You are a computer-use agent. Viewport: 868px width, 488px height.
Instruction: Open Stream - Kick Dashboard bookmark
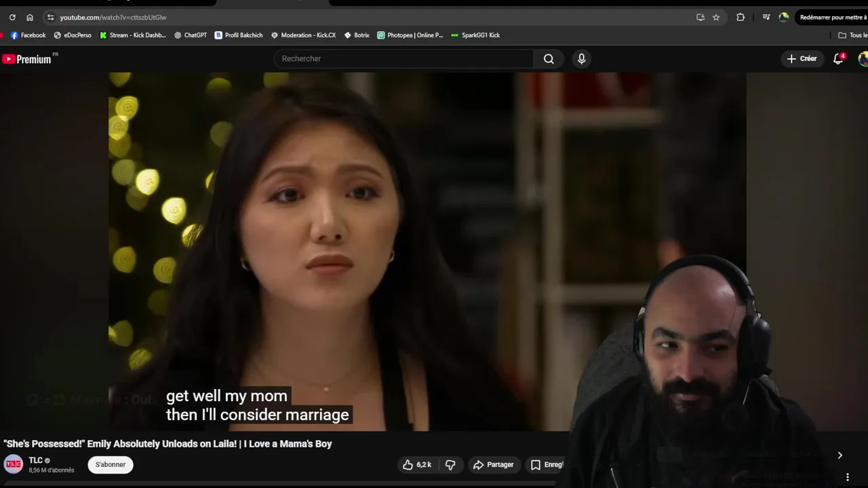click(x=133, y=35)
